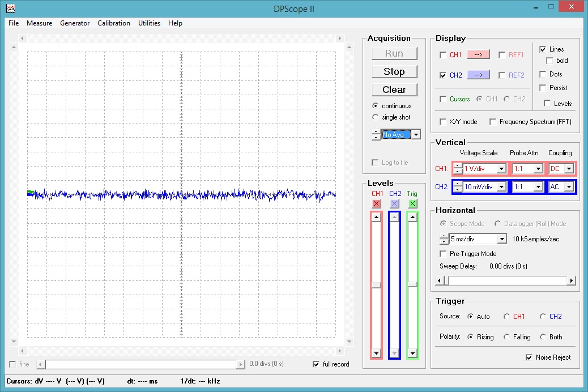Enable the CH1 display checkbox
The width and height of the screenshot is (588, 392).
click(x=443, y=55)
